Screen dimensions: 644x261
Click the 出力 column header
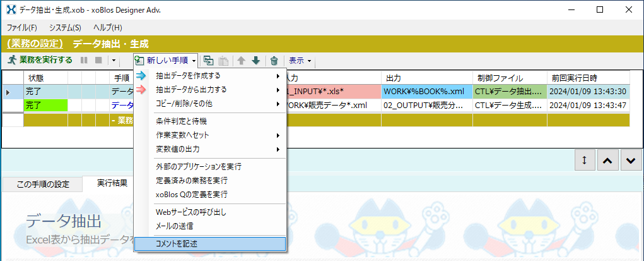coord(426,78)
